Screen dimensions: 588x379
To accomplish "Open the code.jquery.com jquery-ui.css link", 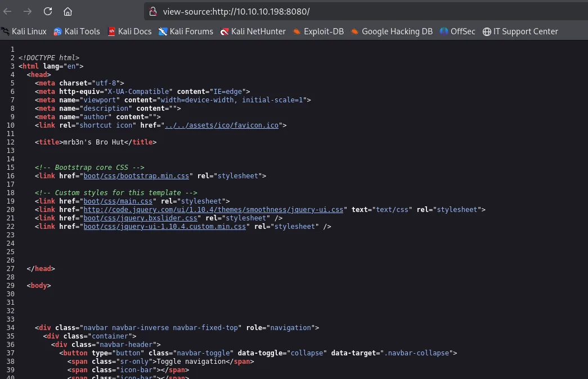I will 213,210.
